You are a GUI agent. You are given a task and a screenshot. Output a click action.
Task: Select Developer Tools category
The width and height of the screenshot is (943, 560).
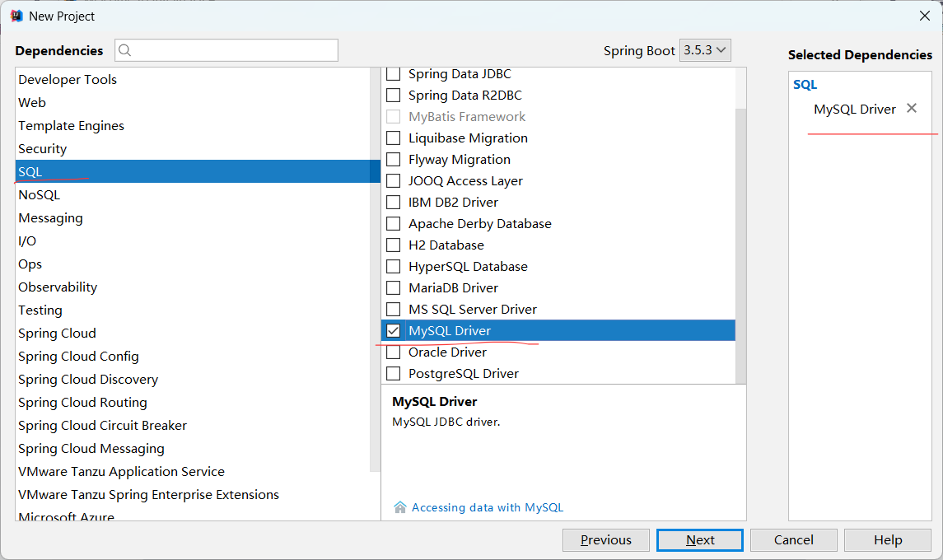pyautogui.click(x=193, y=79)
